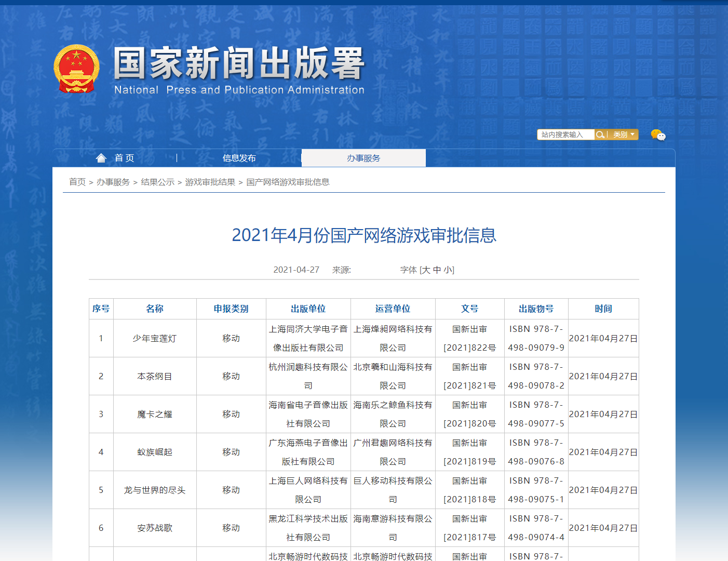Image resolution: width=728 pixels, height=561 pixels.
Task: Open the 类别 category dropdown
Action: pos(623,135)
